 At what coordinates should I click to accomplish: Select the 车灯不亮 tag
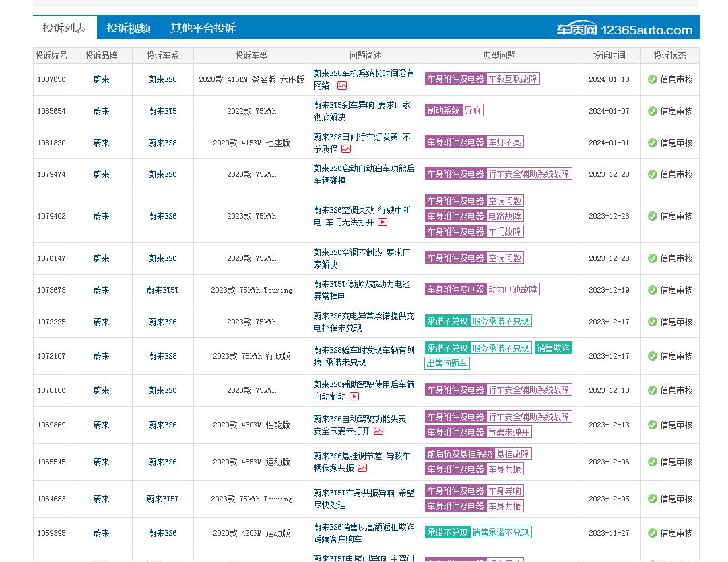(504, 142)
